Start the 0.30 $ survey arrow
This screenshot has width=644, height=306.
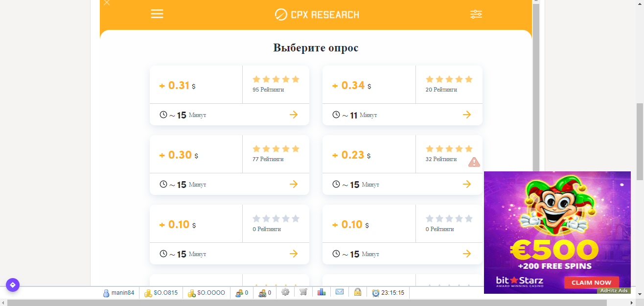click(294, 184)
